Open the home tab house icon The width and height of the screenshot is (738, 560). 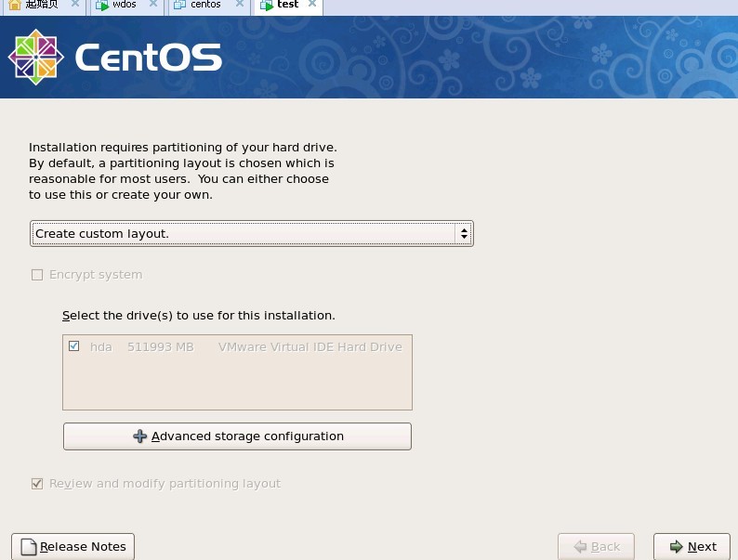(x=15, y=5)
